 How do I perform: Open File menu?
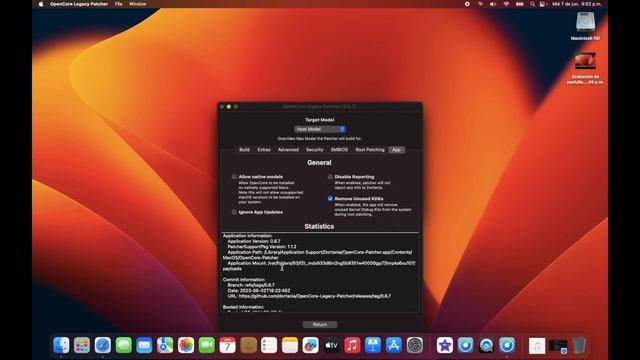pyautogui.click(x=118, y=4)
